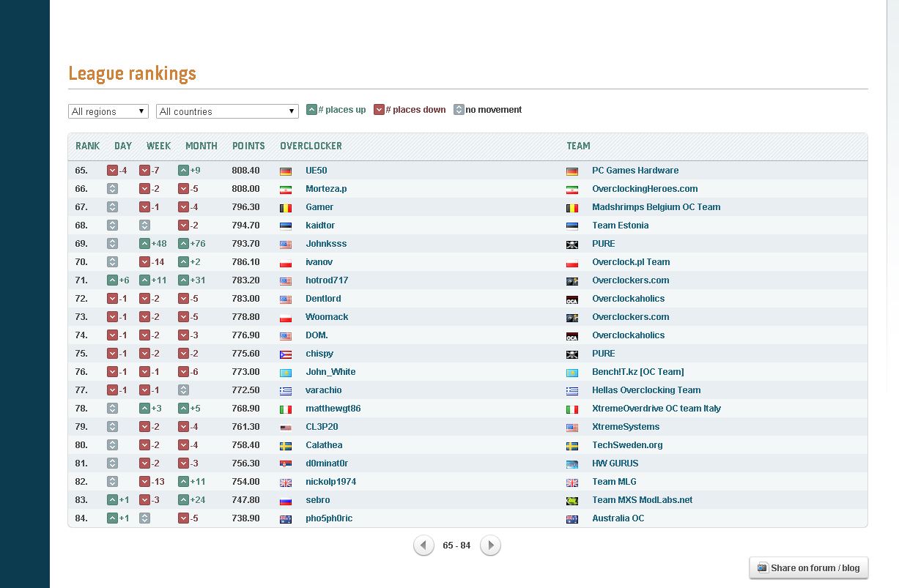
Task: Open Australia OC team link
Action: click(x=618, y=518)
